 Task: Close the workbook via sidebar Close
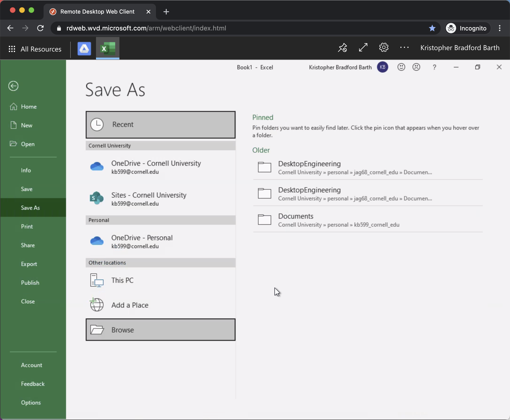point(33,302)
